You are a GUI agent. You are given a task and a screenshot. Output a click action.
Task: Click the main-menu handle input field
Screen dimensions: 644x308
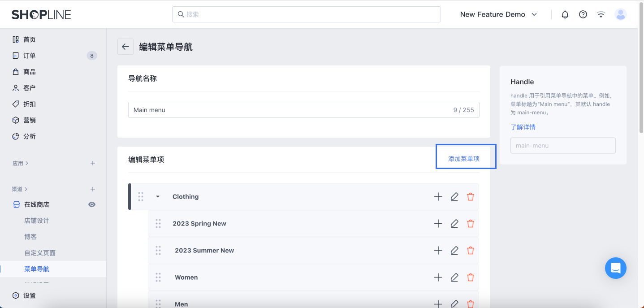click(562, 145)
